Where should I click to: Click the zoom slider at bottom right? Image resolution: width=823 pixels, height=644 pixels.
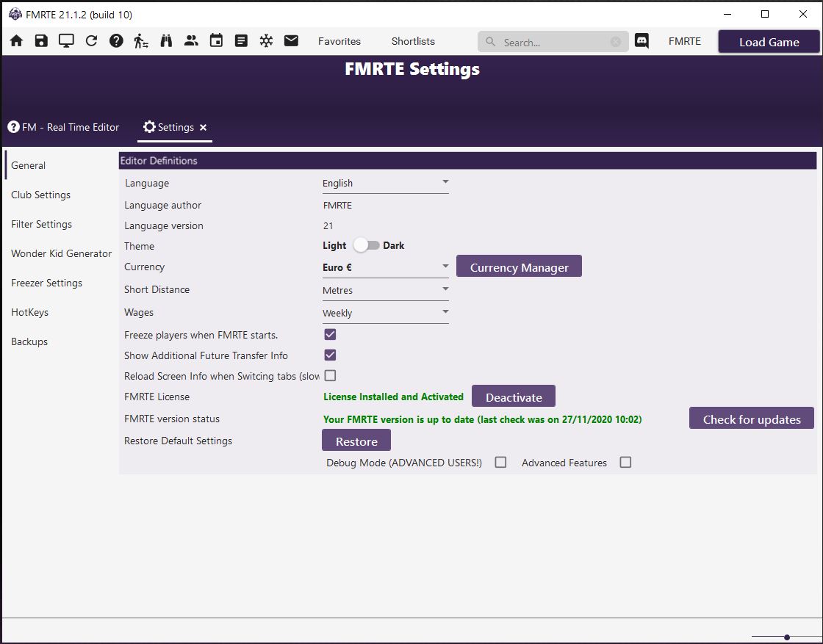click(x=786, y=637)
